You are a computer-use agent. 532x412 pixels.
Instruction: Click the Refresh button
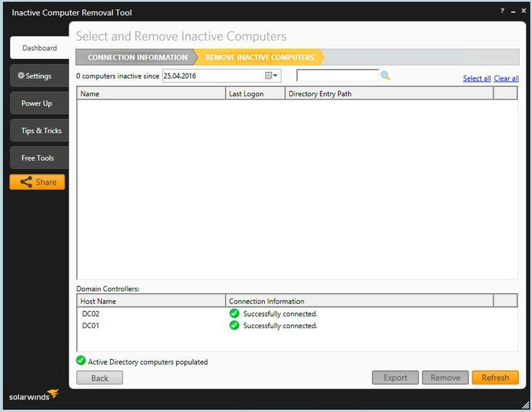tap(496, 378)
